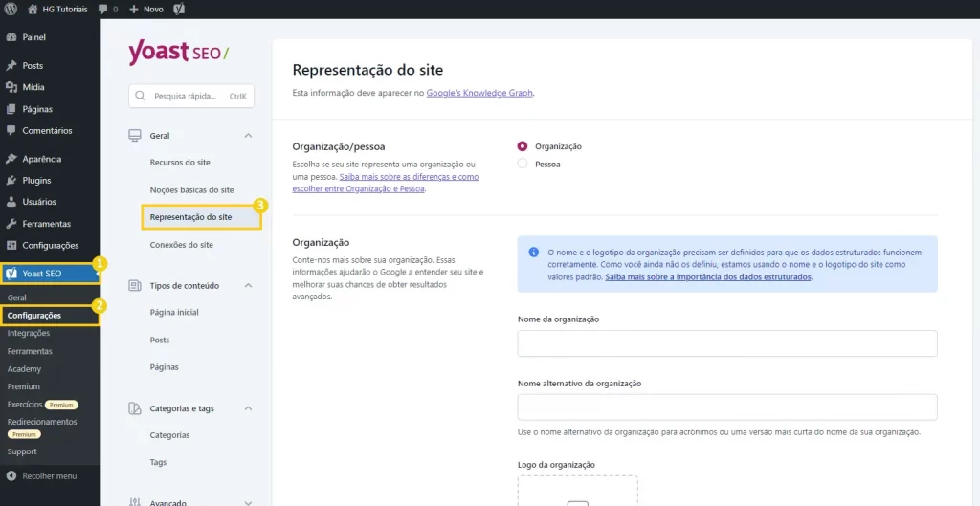Click the Avançado sliders icon

click(x=134, y=502)
